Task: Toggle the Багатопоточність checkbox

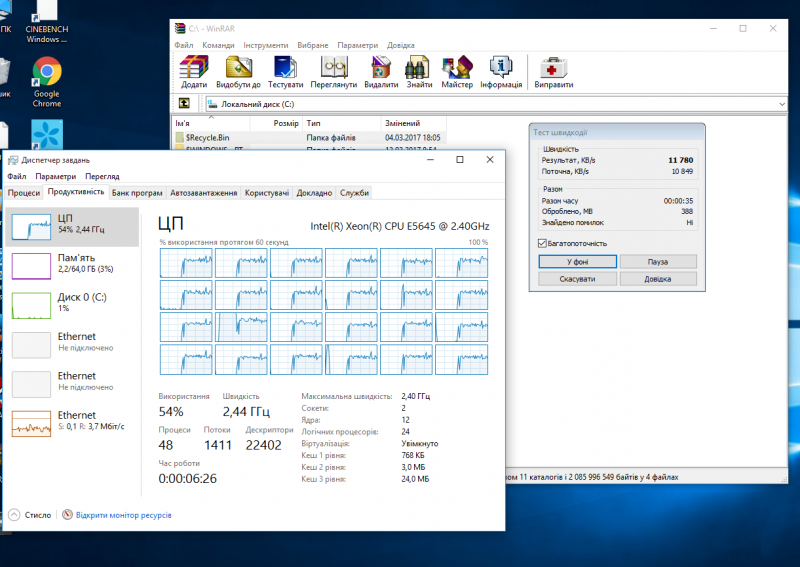Action: (542, 243)
